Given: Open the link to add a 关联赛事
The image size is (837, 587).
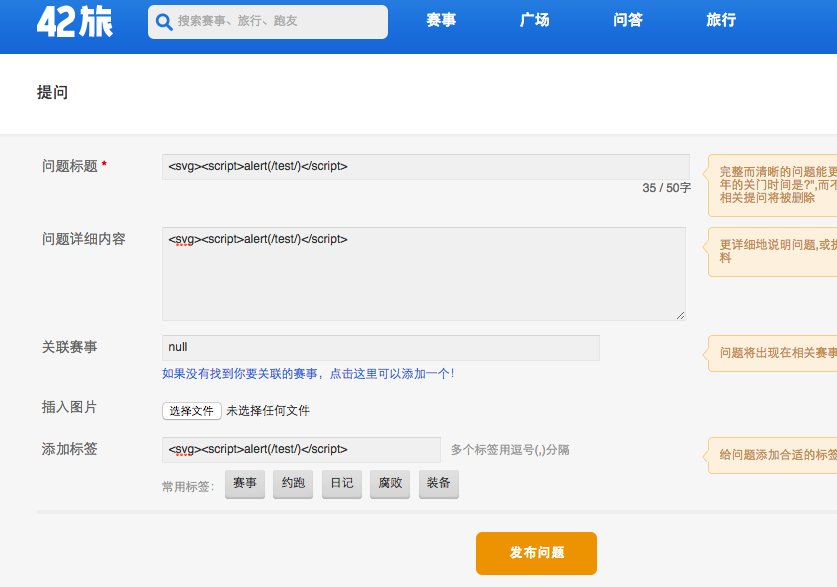Looking at the screenshot, I should click(x=308, y=374).
